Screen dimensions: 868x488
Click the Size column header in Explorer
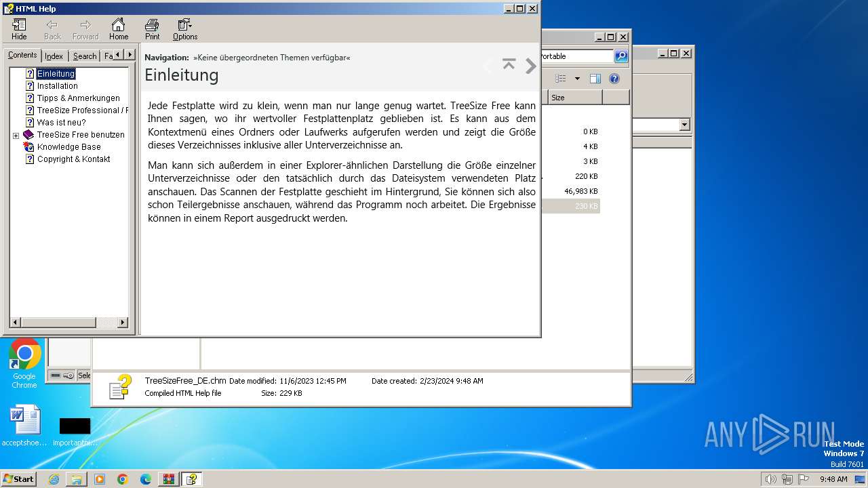(x=575, y=98)
